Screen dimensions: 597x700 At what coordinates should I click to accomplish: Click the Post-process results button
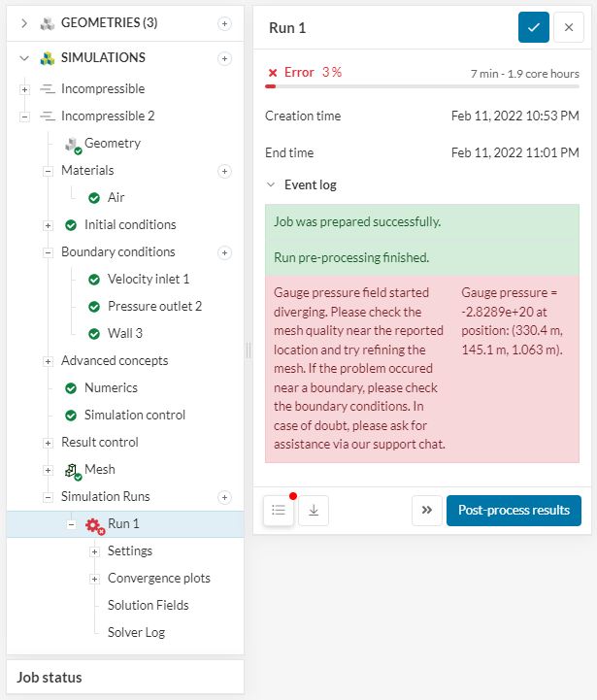click(514, 511)
